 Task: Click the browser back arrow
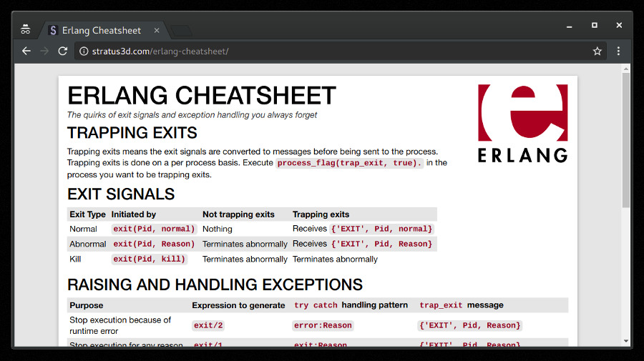[26, 51]
